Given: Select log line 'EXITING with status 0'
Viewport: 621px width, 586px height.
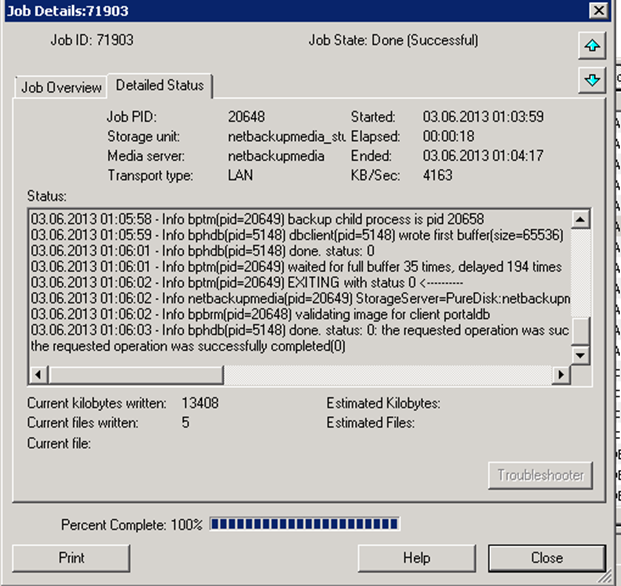Looking at the screenshot, I should click(247, 283).
